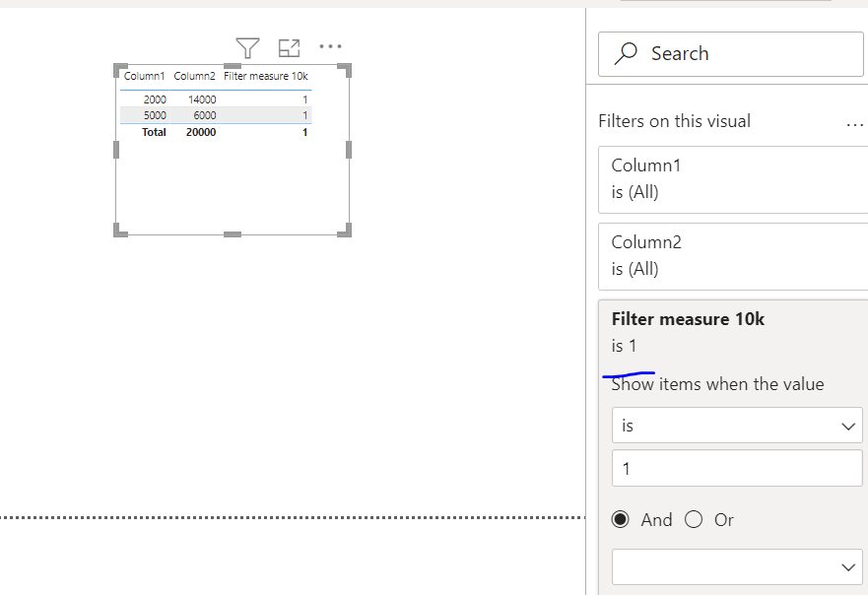Select the table cell with 14000
The width and height of the screenshot is (868, 595).
(x=202, y=99)
